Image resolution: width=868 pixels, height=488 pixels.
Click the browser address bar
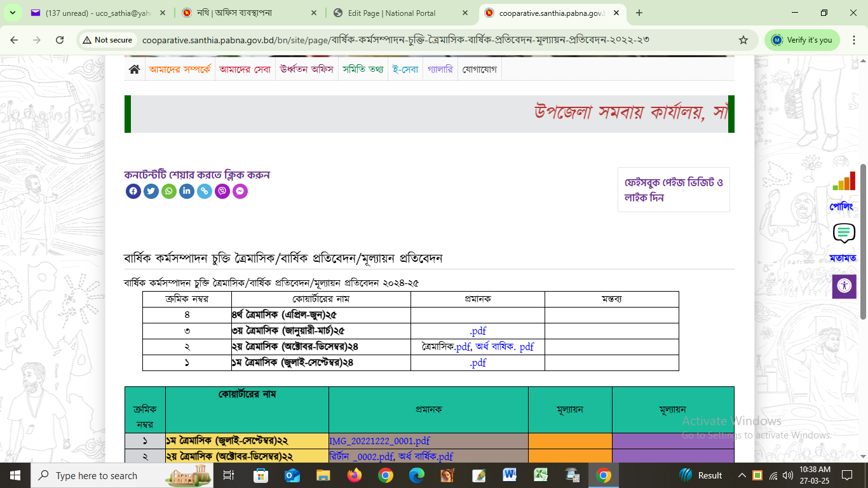point(407,40)
